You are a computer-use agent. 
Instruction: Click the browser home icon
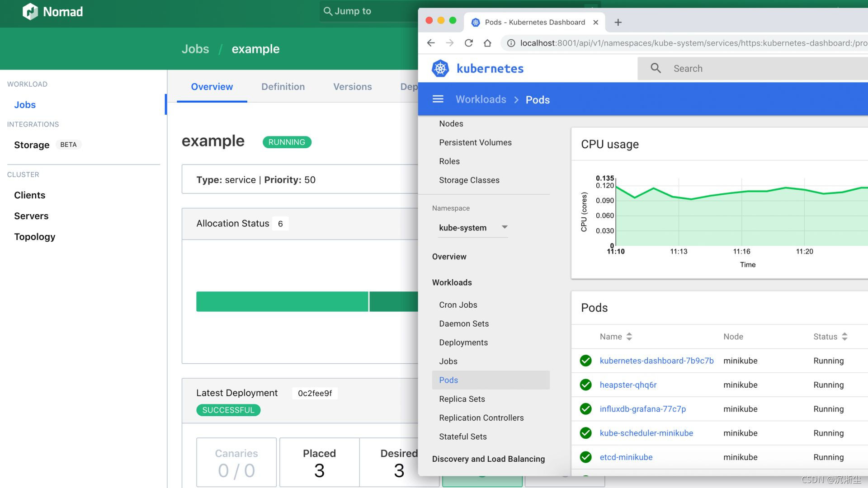[x=487, y=43]
